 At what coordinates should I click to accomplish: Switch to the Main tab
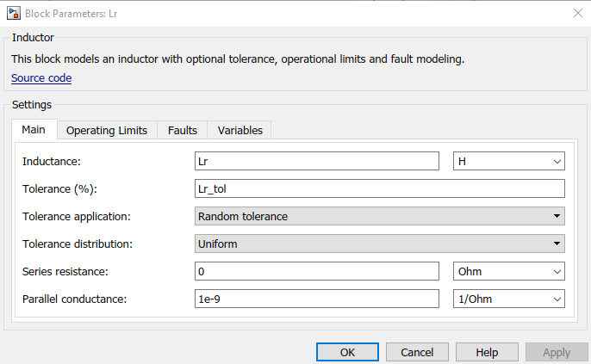pyautogui.click(x=34, y=130)
